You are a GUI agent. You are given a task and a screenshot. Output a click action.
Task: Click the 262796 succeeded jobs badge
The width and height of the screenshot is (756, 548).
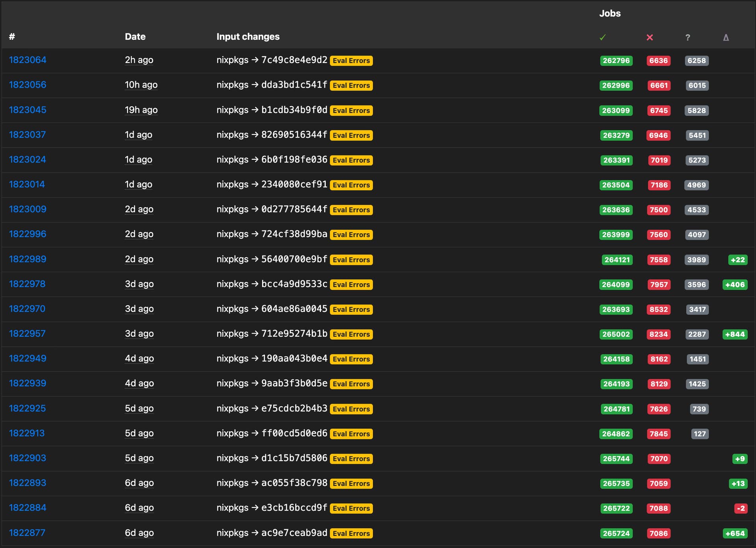(x=616, y=61)
